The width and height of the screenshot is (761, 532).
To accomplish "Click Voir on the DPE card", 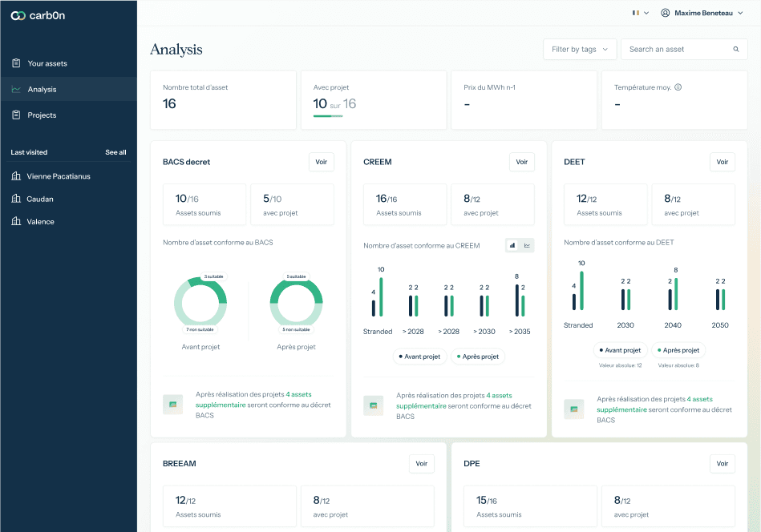I will click(x=723, y=464).
